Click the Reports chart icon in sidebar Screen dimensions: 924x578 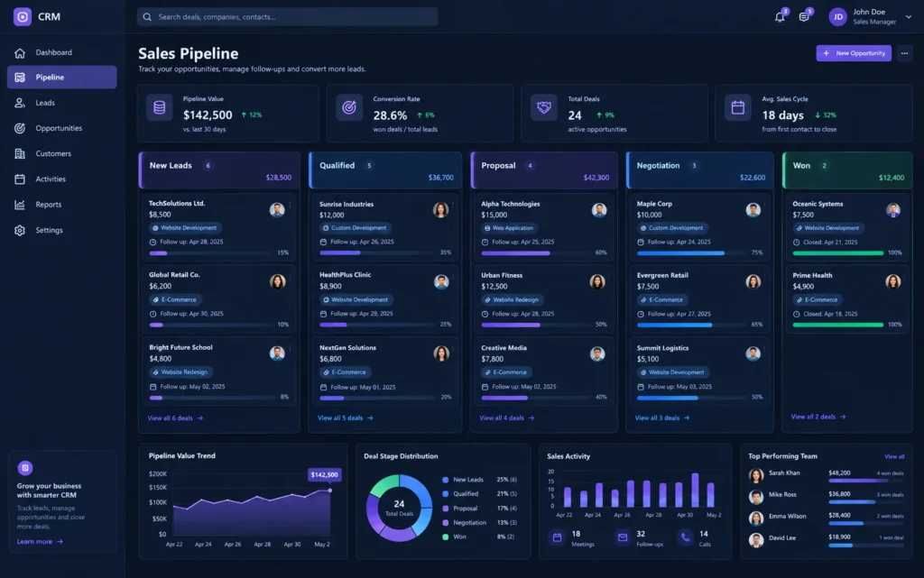click(x=20, y=205)
